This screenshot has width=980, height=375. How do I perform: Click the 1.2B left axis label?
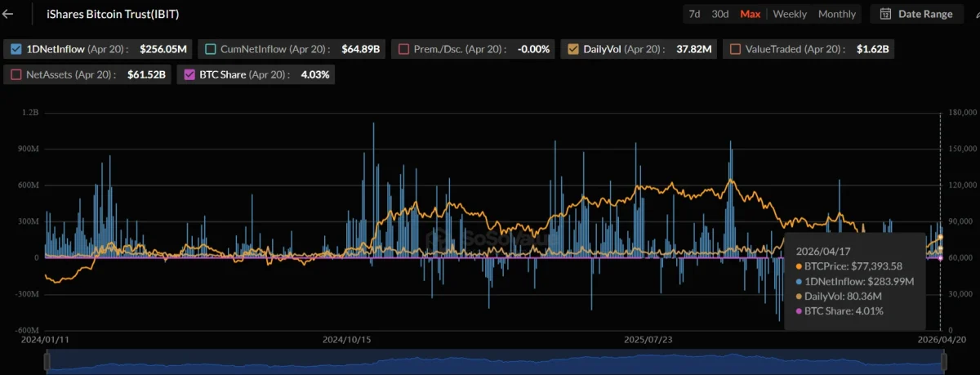[x=30, y=113]
